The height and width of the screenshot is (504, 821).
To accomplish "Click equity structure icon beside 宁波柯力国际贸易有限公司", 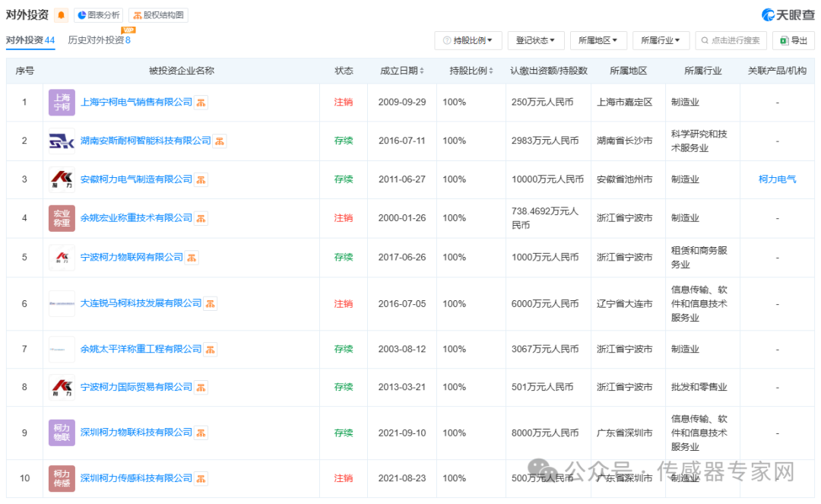I will (201, 387).
